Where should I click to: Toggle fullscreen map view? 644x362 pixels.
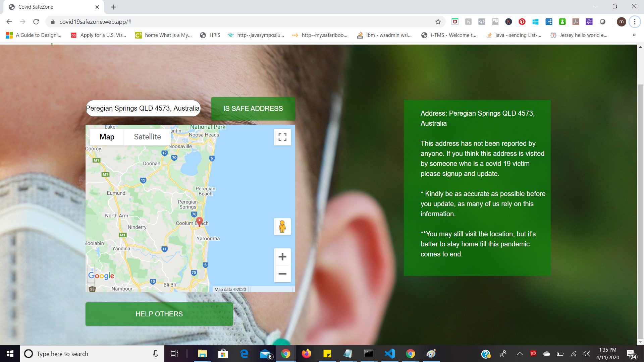(x=282, y=137)
